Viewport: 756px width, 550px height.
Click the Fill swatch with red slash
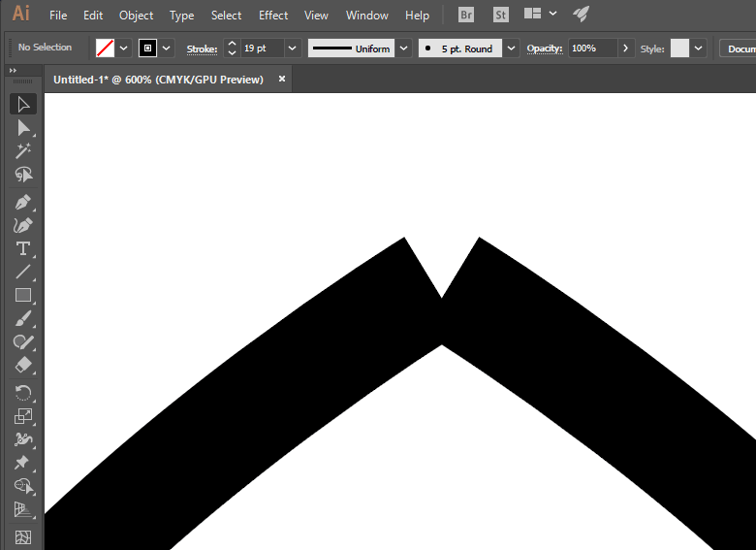(105, 49)
